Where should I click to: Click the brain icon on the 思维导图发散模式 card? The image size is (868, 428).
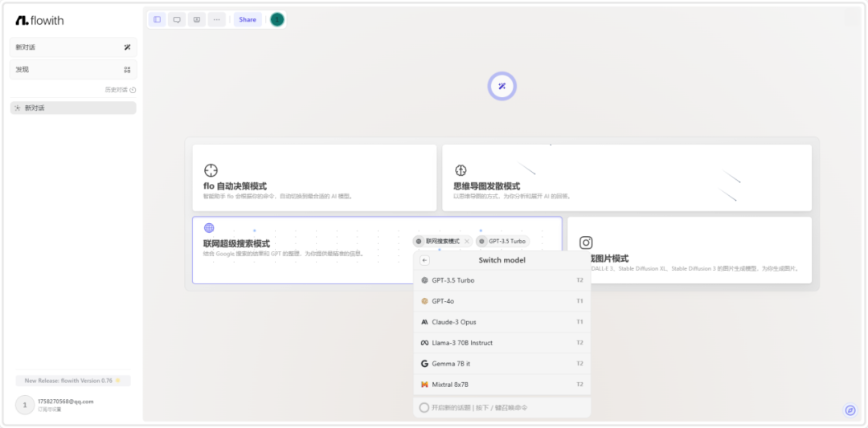[461, 169]
